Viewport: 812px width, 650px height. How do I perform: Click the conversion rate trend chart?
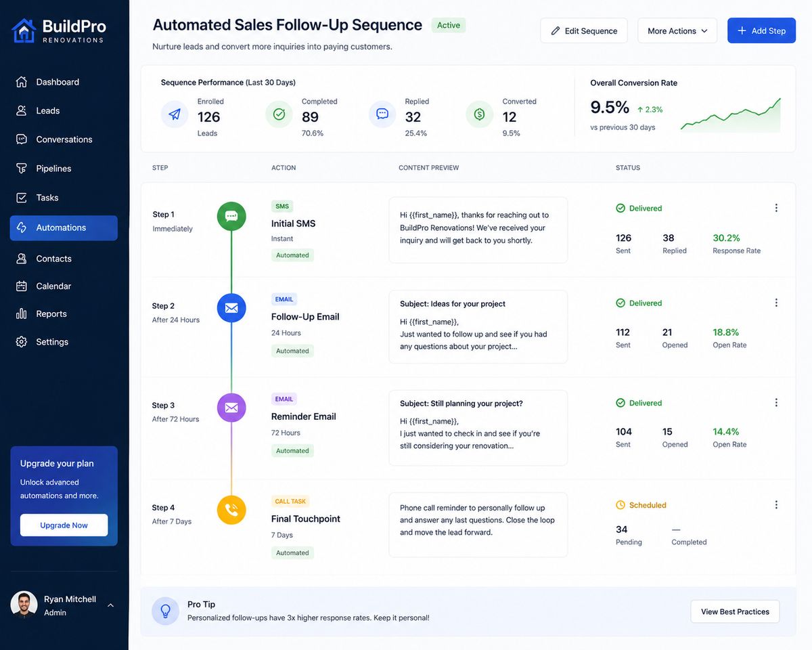tap(731, 115)
